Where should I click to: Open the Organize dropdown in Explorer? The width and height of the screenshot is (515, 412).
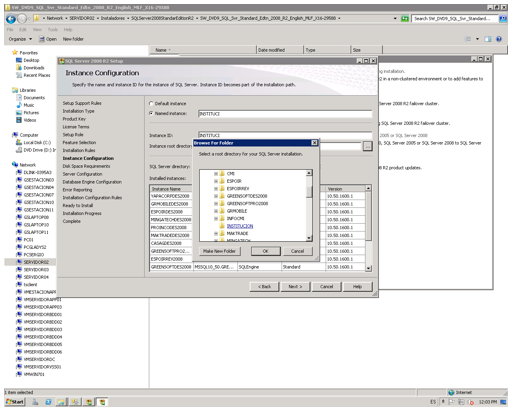[x=20, y=39]
